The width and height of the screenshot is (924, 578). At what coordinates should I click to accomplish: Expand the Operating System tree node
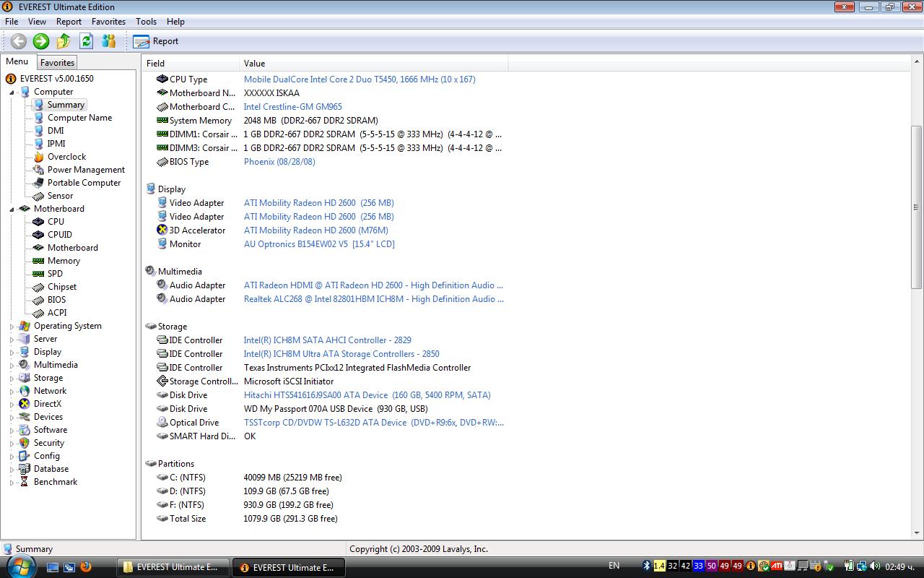coord(12,327)
